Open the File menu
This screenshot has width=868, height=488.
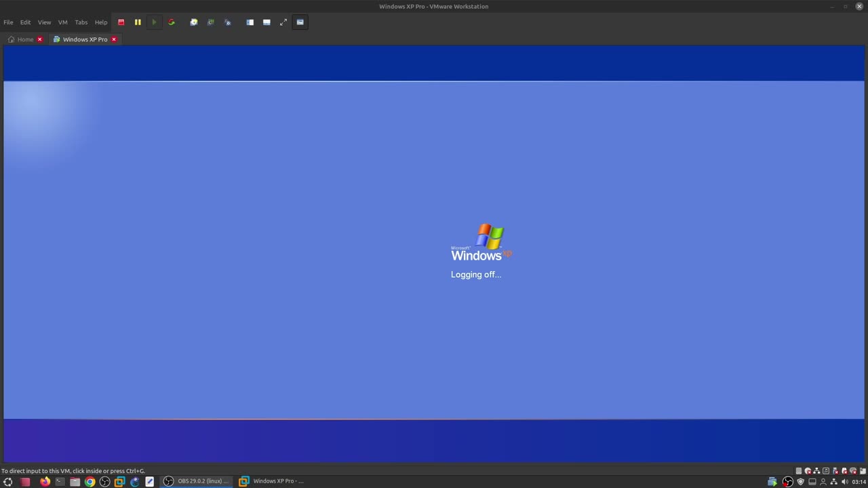tap(8, 22)
